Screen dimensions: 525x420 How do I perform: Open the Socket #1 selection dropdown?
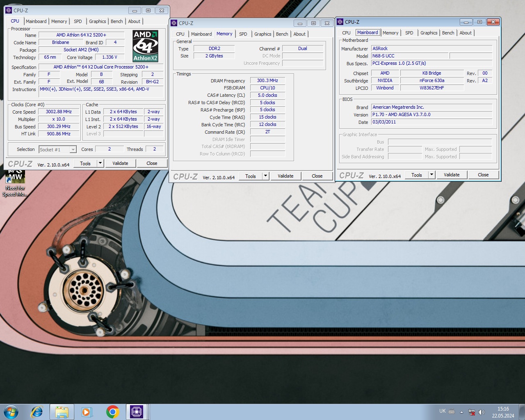click(x=73, y=150)
